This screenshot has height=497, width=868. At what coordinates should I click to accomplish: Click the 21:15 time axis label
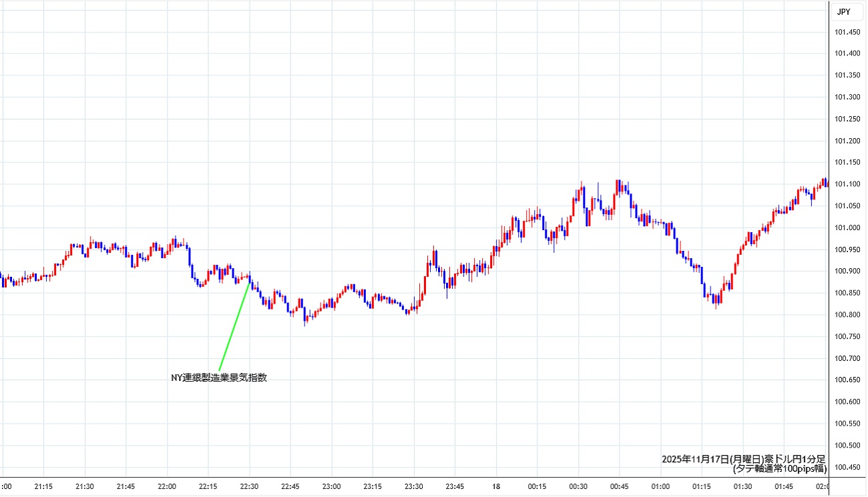43,487
